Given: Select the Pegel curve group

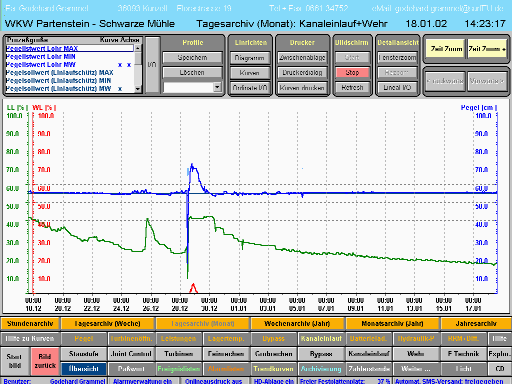Looking at the screenshot, I should pyautogui.click(x=84, y=339).
